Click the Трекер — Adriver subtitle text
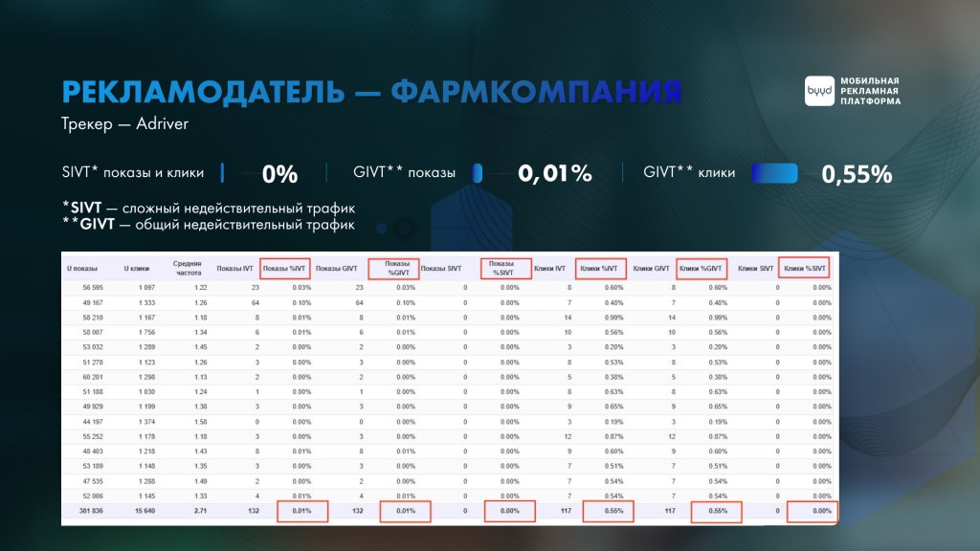The height and width of the screenshot is (551, 980). click(x=125, y=123)
